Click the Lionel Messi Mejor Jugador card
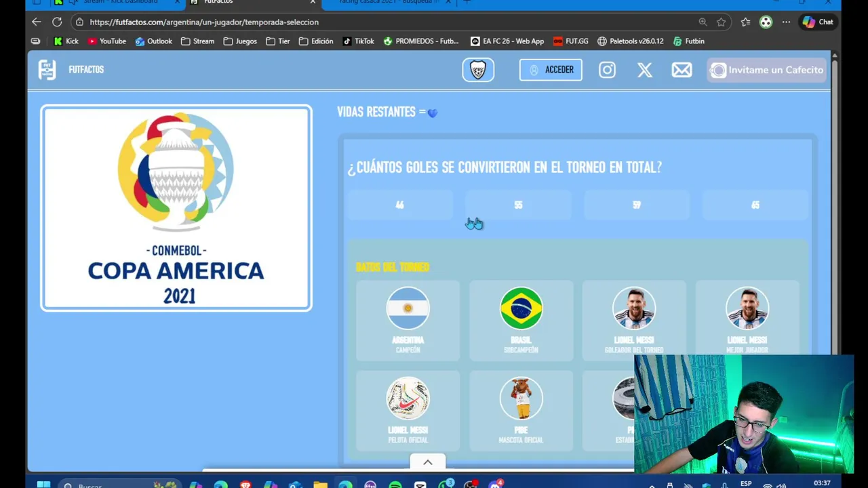868x488 pixels. (x=747, y=320)
